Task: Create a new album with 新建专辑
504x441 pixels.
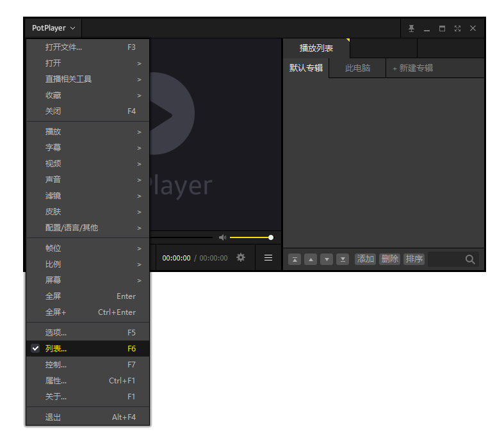Action: [x=413, y=68]
